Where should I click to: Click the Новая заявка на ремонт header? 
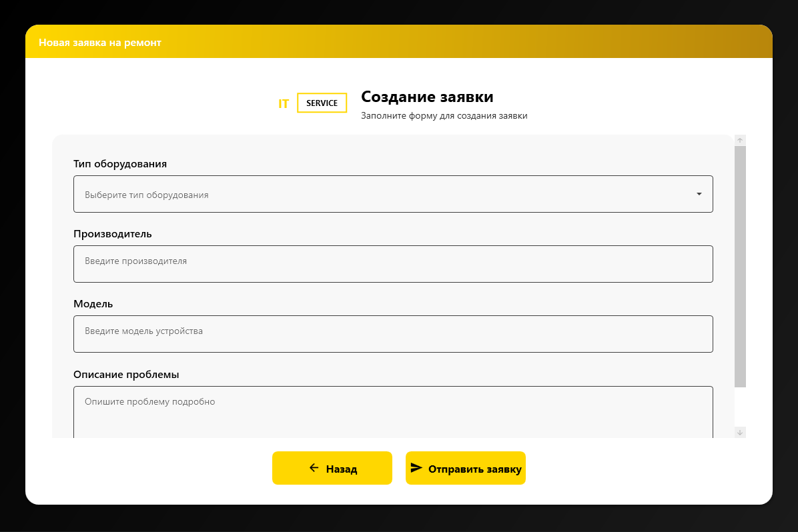(x=100, y=42)
